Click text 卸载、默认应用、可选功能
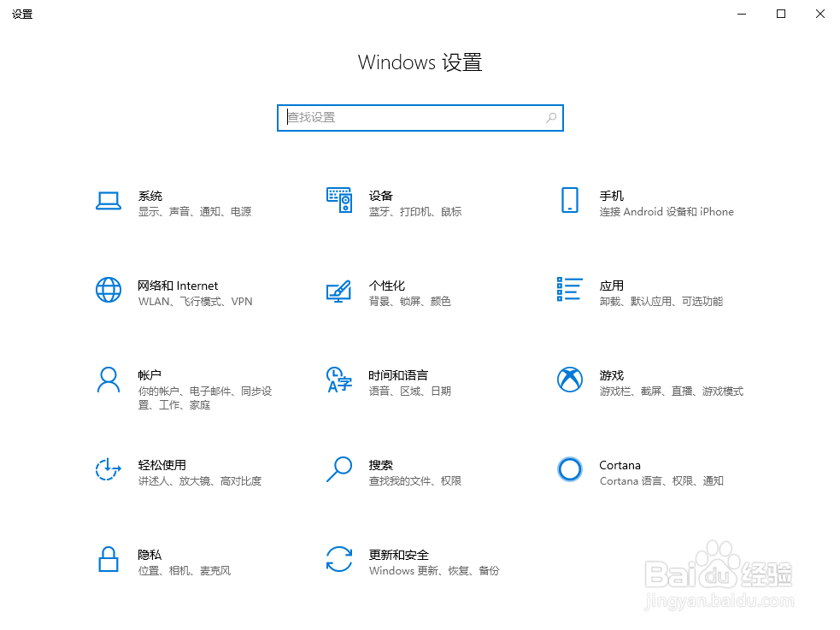840x630 pixels. 661,302
